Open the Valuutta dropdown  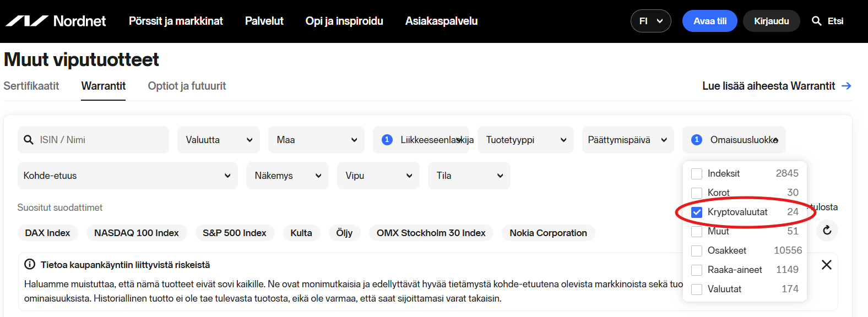pyautogui.click(x=219, y=140)
